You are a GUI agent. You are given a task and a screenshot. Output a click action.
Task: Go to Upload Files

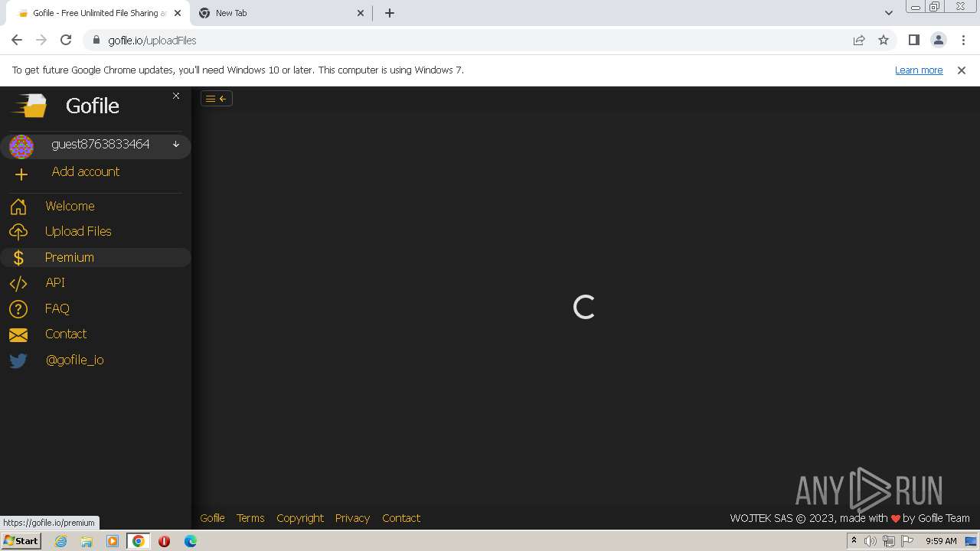(78, 231)
